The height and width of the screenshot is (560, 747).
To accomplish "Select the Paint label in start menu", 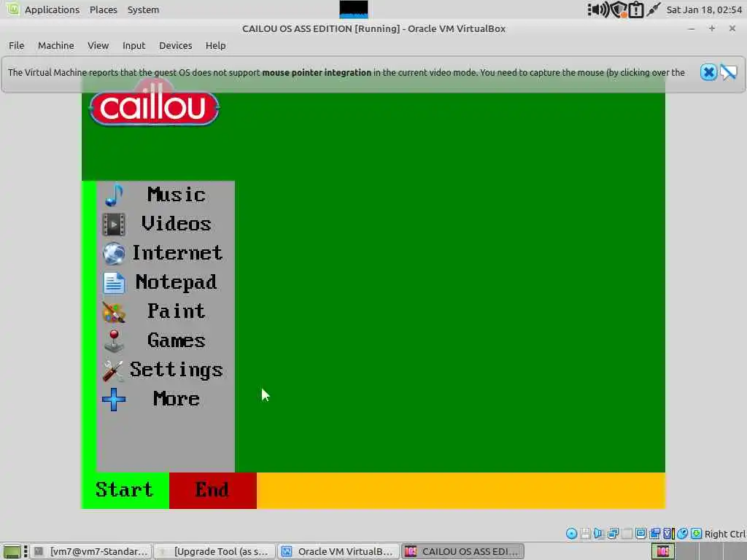I will [177, 312].
